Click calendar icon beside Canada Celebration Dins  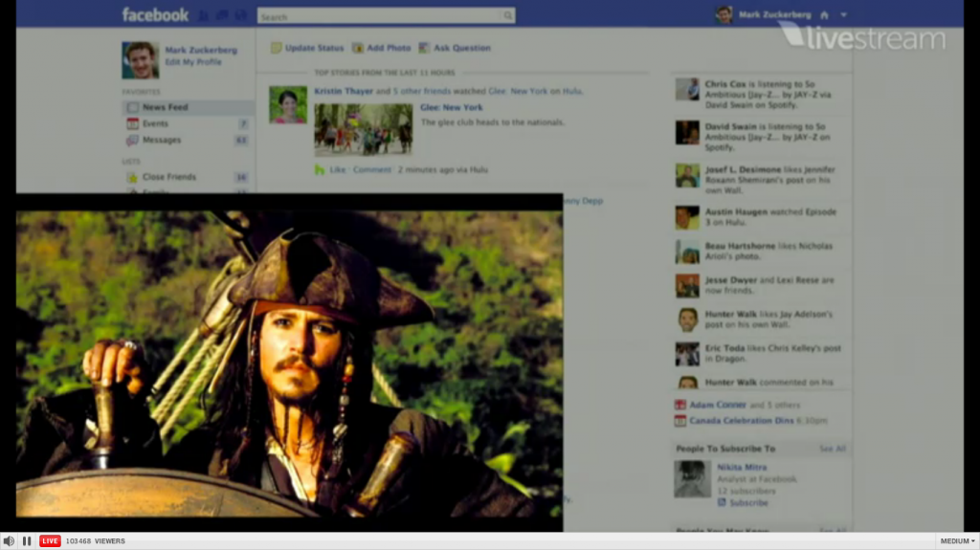coord(680,421)
